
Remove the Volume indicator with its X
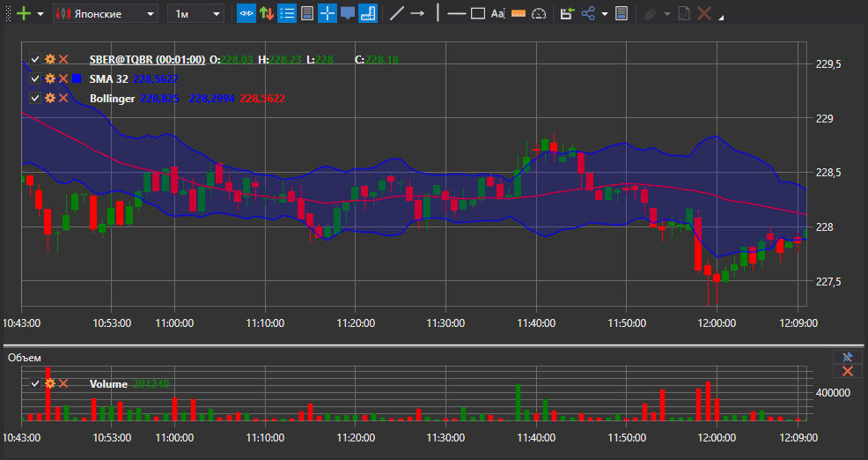click(x=63, y=383)
